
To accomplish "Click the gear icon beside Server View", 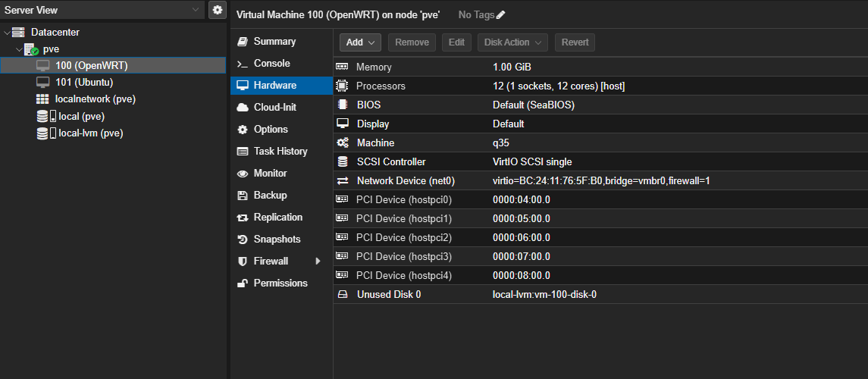I will [218, 10].
